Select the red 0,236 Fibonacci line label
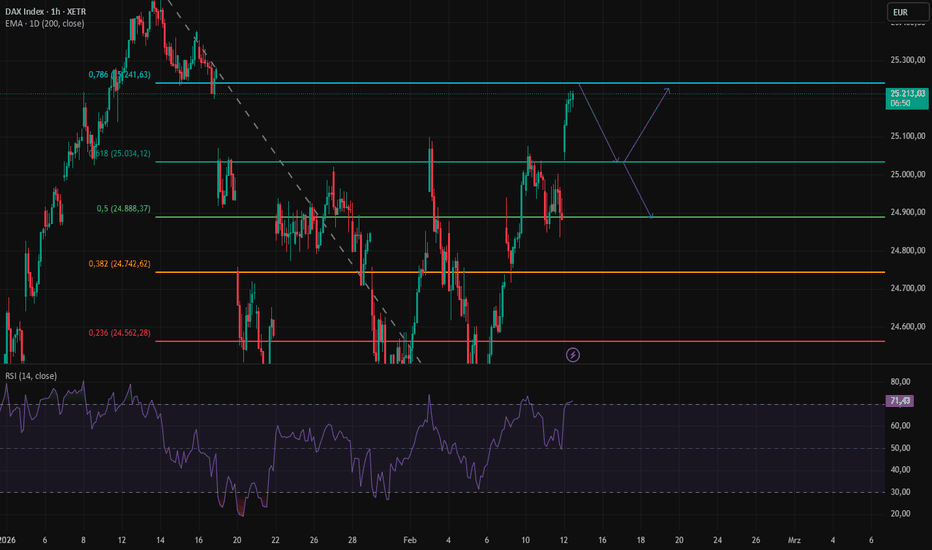 click(x=119, y=332)
